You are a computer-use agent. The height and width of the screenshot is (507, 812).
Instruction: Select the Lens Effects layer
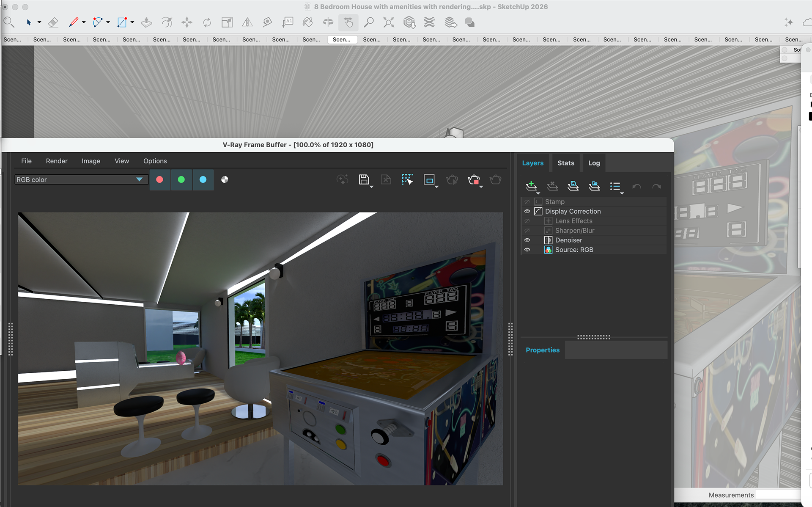573,221
